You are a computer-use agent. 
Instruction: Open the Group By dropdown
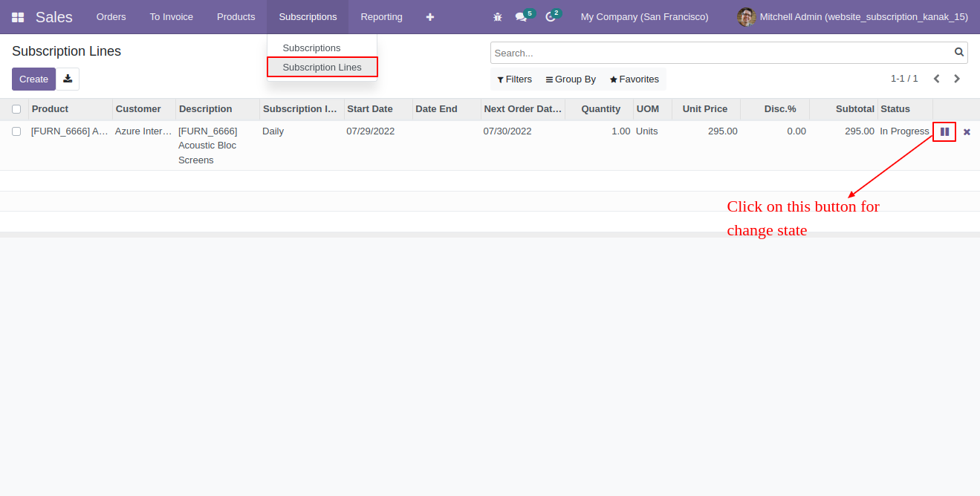click(x=571, y=79)
